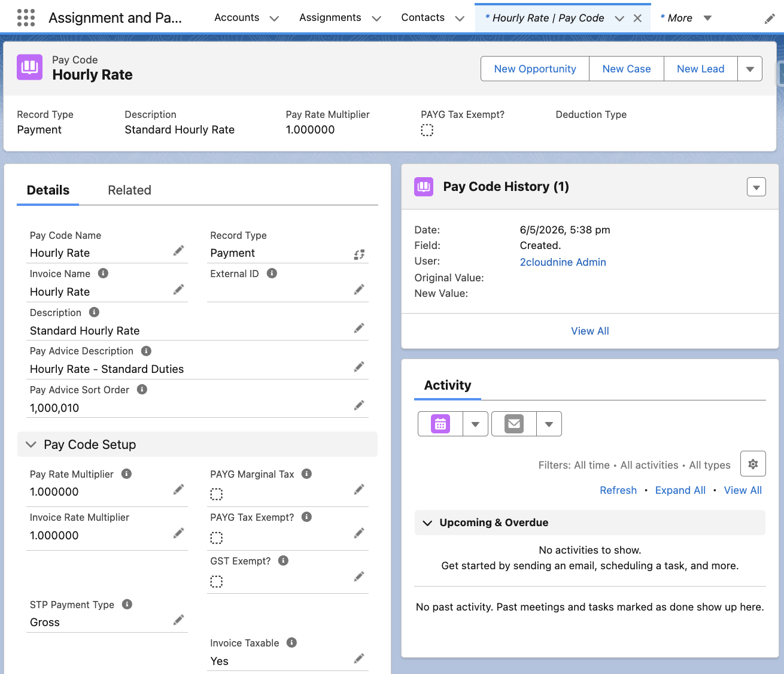Change Record Type with the swap icon

pyautogui.click(x=359, y=254)
